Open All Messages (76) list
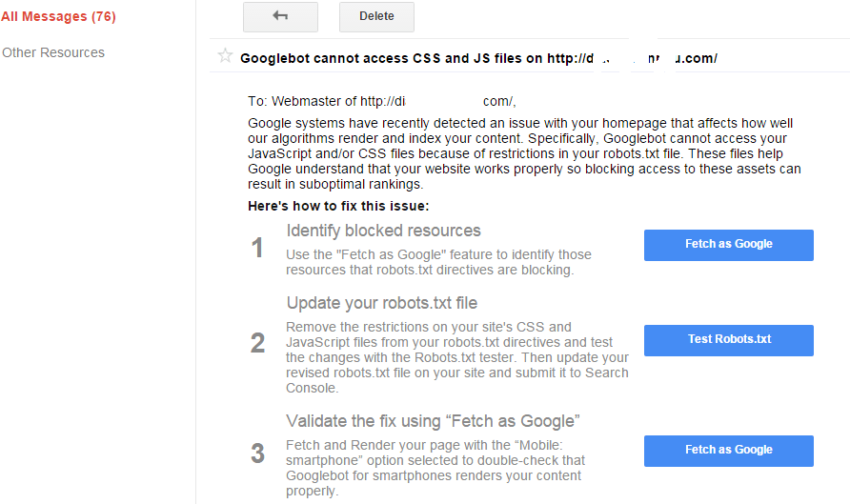This screenshot has width=850, height=504. click(x=58, y=17)
